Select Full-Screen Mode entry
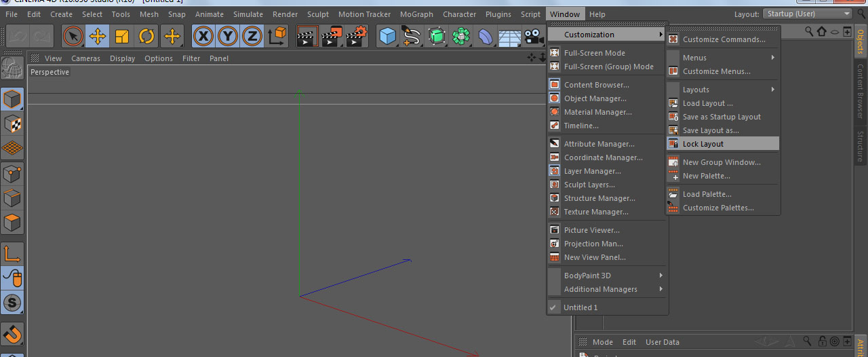868x357 pixels. pos(607,53)
